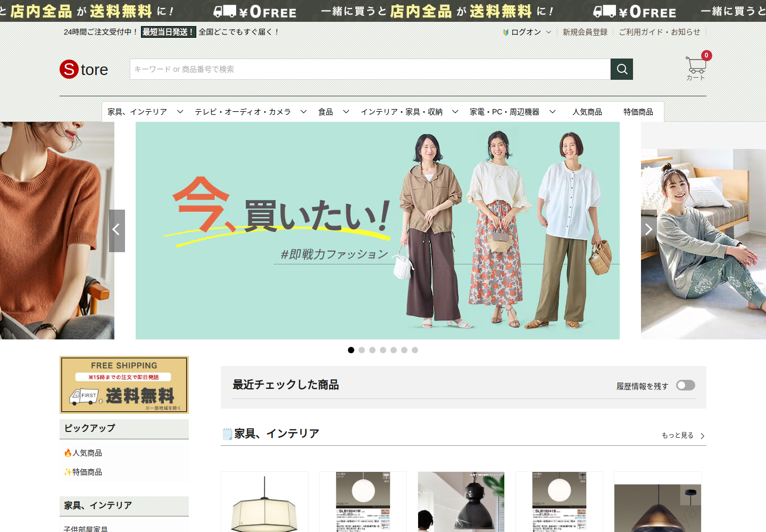Click the magnifier search button
This screenshot has width=766, height=532.
point(622,69)
